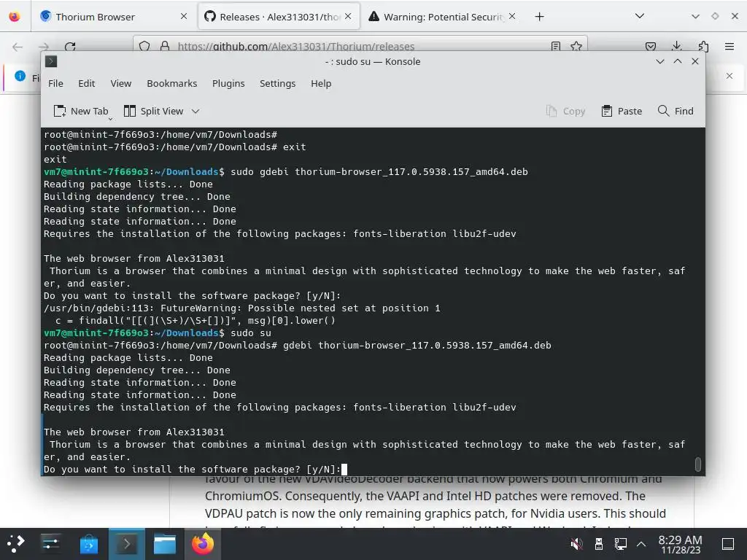Image resolution: width=747 pixels, height=560 pixels.
Task: Open the Firefox downloads panel
Action: pos(676,46)
